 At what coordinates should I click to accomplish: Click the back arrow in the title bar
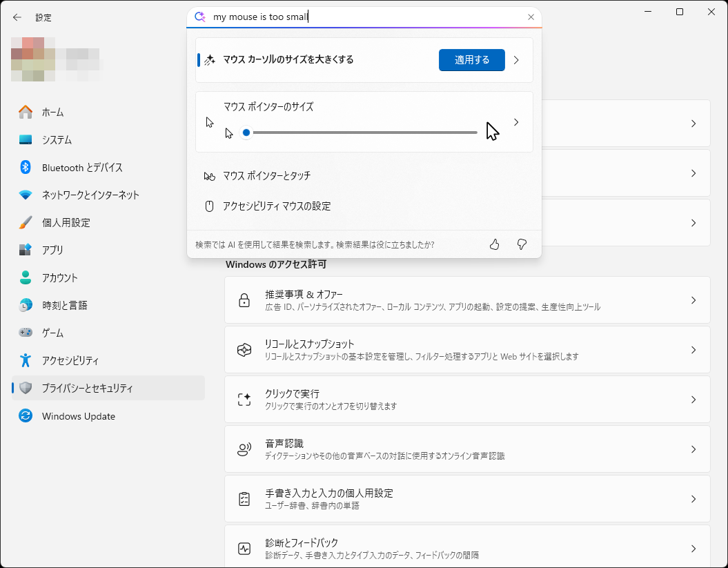point(15,17)
